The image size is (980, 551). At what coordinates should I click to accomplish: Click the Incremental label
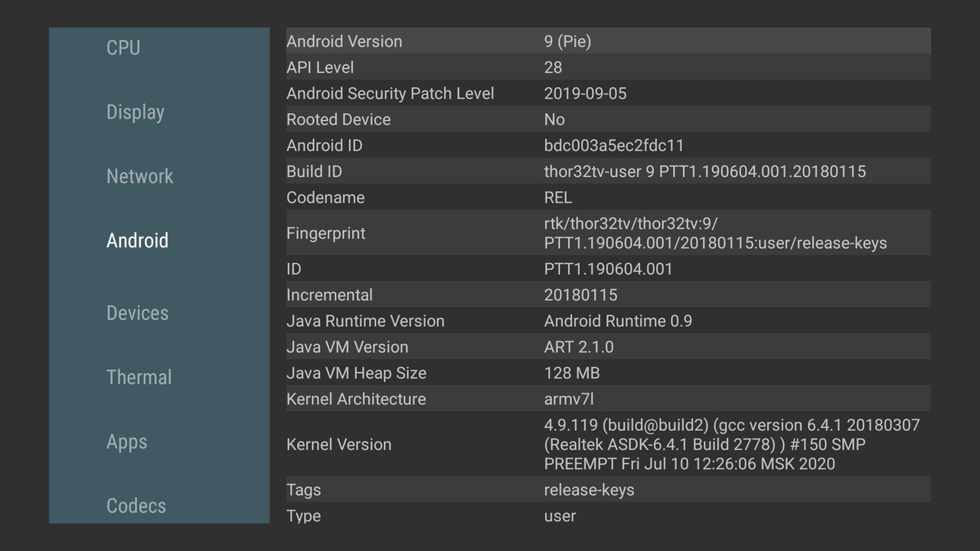tap(329, 295)
